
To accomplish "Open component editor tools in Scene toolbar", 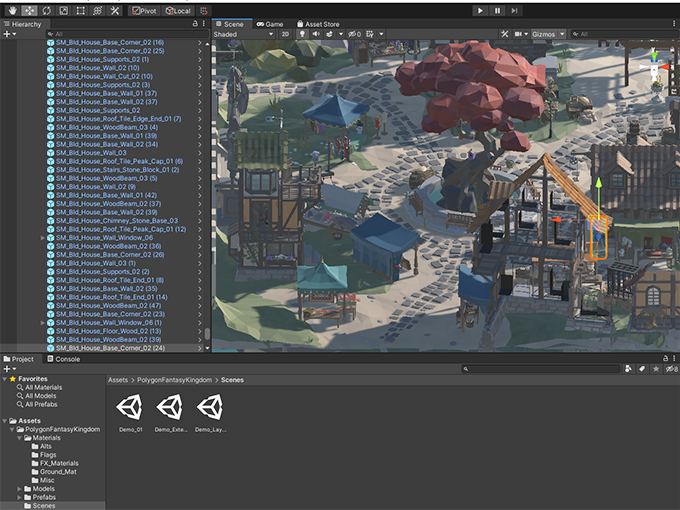I will [504, 34].
